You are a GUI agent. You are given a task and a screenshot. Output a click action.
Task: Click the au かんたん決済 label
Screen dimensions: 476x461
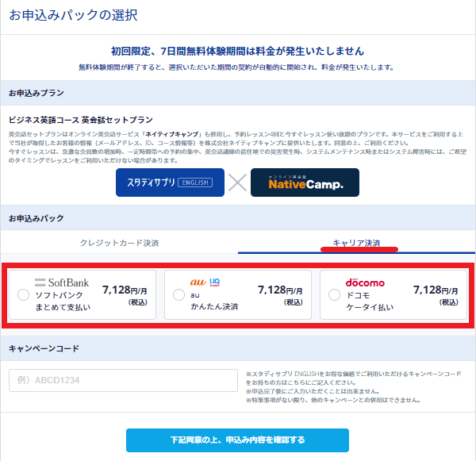click(214, 301)
